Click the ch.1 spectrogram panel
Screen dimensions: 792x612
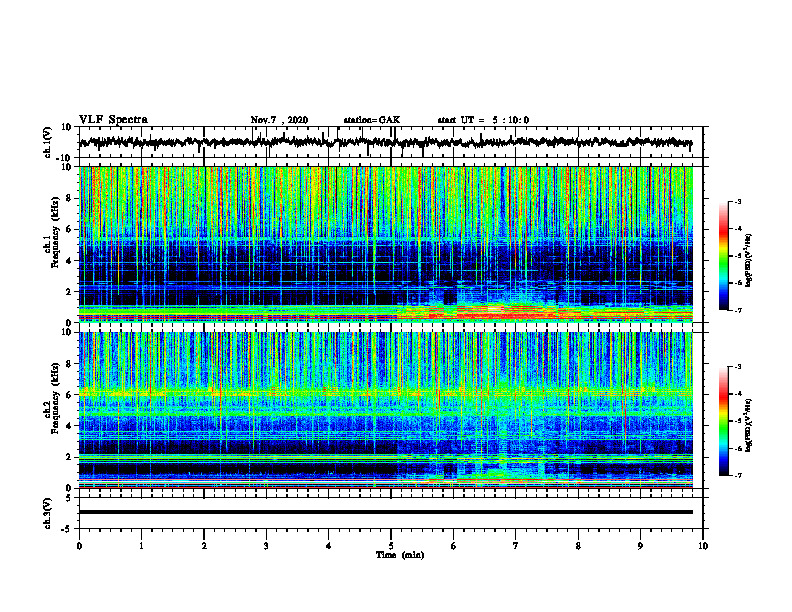385,244
